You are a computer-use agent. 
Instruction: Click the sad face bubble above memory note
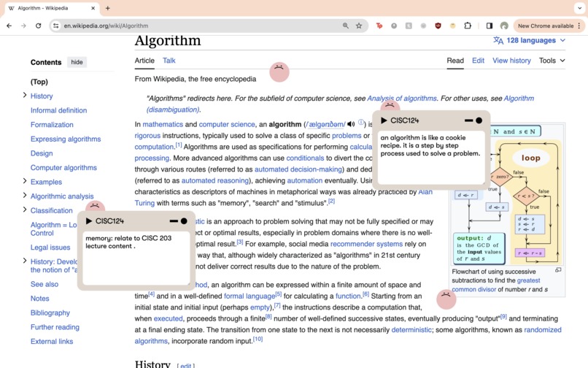tap(96, 206)
